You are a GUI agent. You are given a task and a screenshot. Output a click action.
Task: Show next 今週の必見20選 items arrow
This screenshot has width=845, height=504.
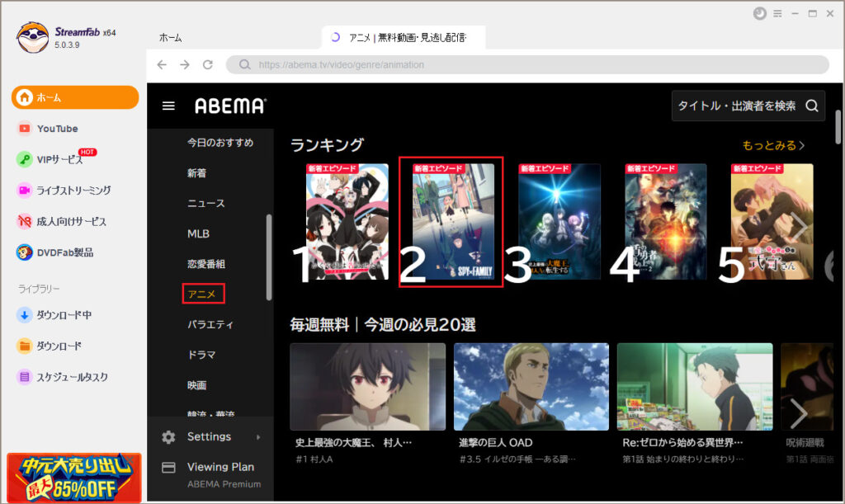tap(799, 413)
